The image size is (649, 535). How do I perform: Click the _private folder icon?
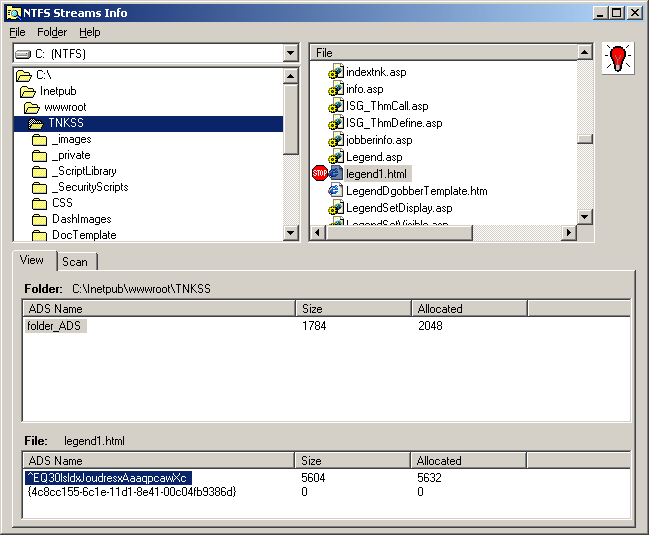click(39, 156)
